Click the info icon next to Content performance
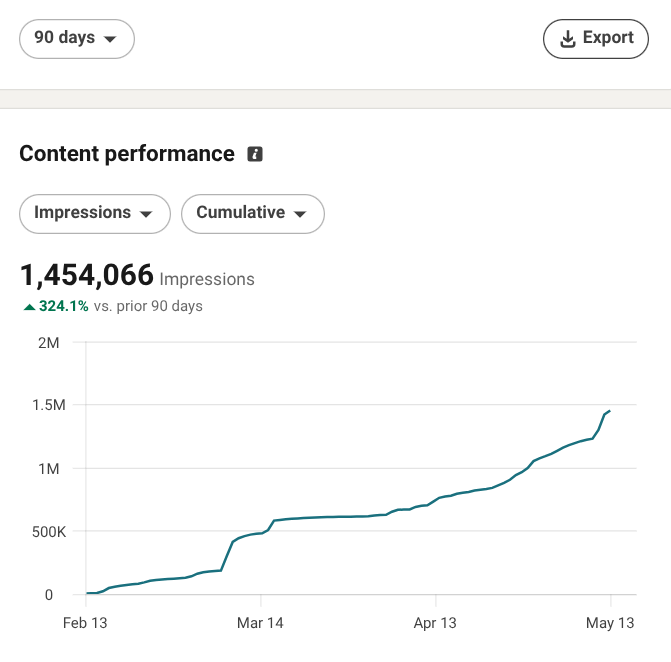Image resolution: width=671 pixels, height=662 pixels. (x=255, y=154)
